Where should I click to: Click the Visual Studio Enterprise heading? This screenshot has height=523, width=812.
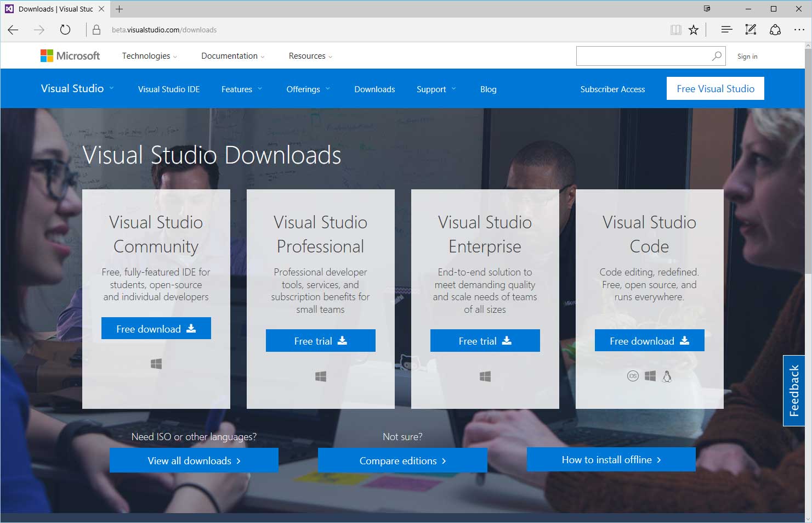click(x=485, y=234)
